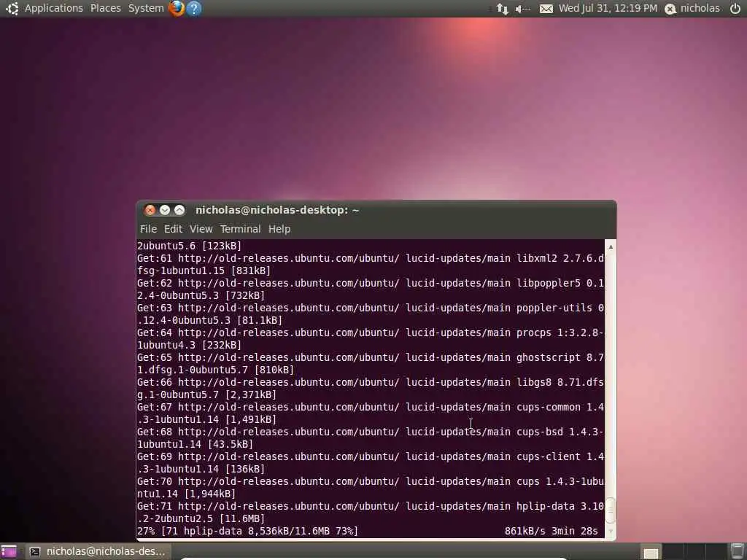Viewport: 747px width, 560px height.
Task: Maximize the terminal window
Action: tap(179, 210)
